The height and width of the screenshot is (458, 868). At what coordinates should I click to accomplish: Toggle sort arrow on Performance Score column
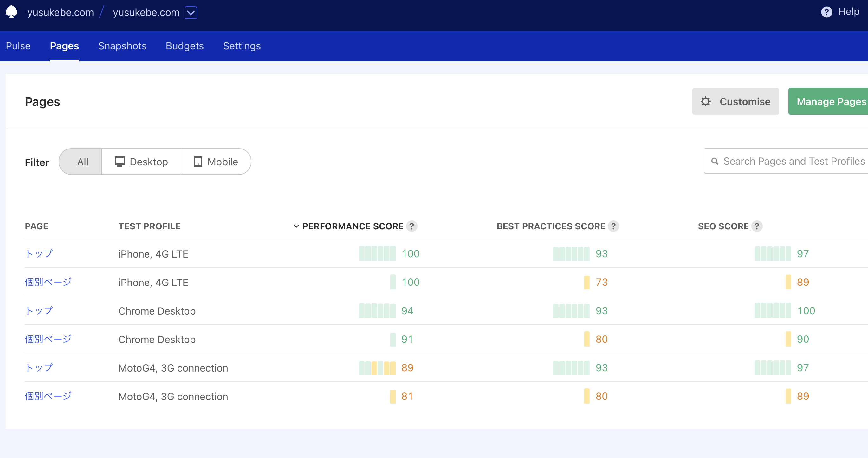point(296,226)
